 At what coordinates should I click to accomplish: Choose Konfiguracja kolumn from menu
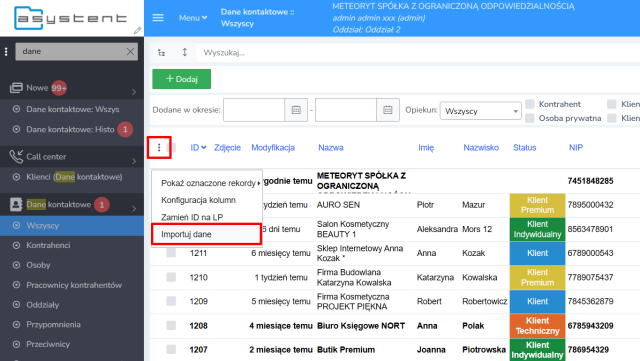[x=198, y=200]
